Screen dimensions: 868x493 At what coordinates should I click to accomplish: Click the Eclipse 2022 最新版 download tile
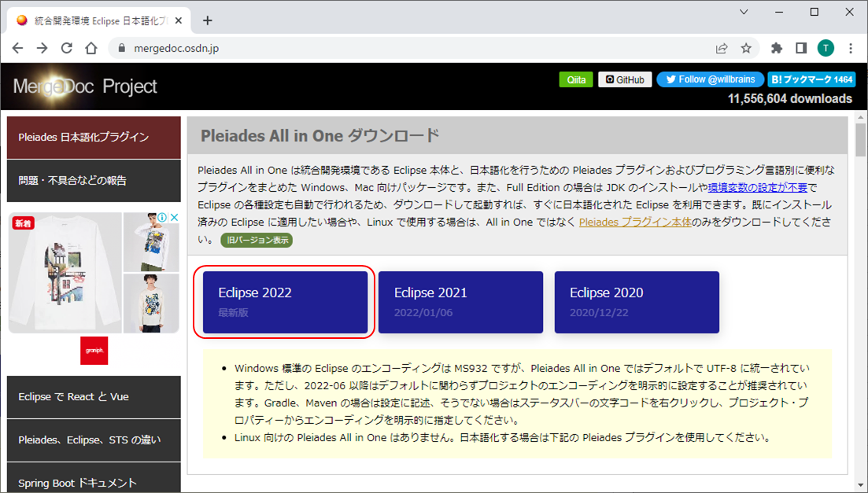[285, 302]
